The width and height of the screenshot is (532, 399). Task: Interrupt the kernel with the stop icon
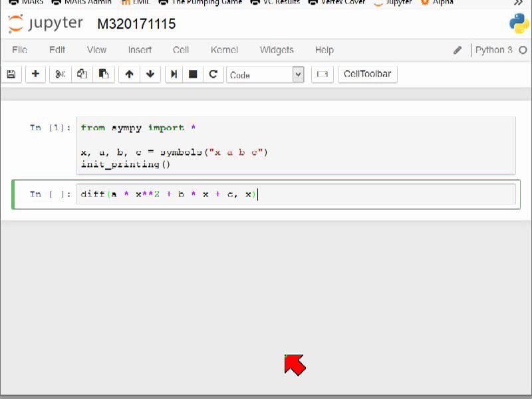tap(193, 74)
